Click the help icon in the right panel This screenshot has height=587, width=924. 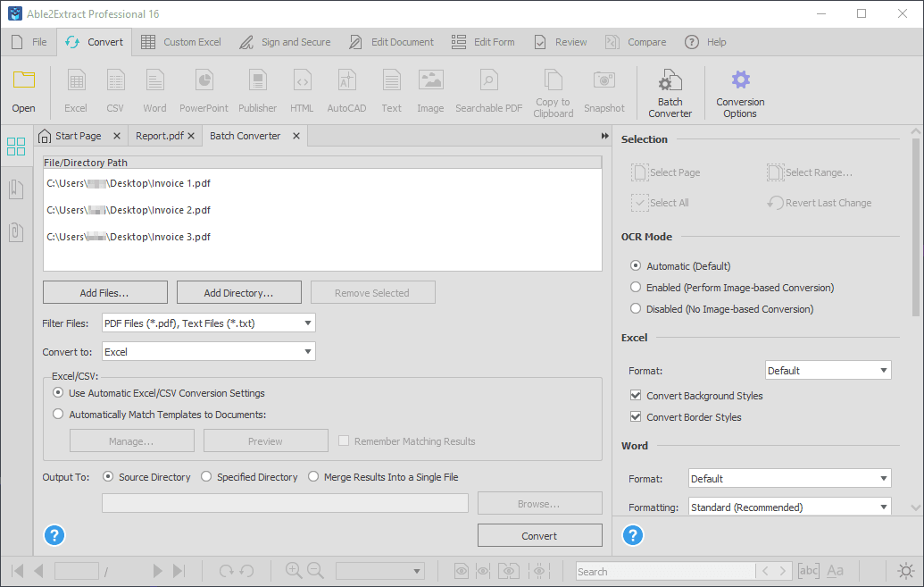[633, 536]
